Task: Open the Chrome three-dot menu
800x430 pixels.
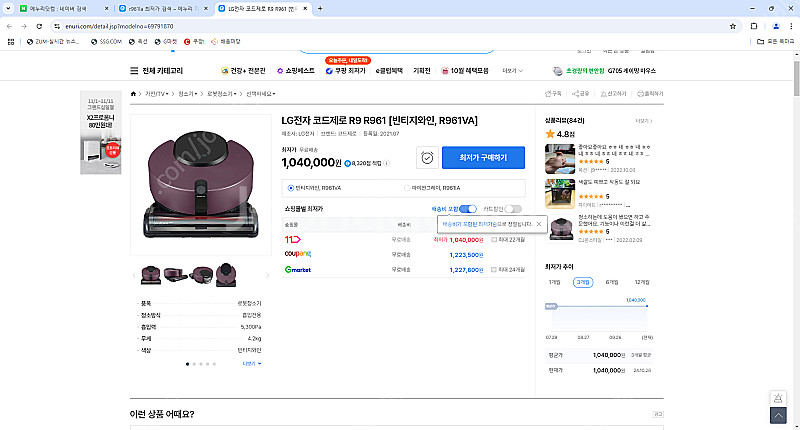Action: point(791,26)
